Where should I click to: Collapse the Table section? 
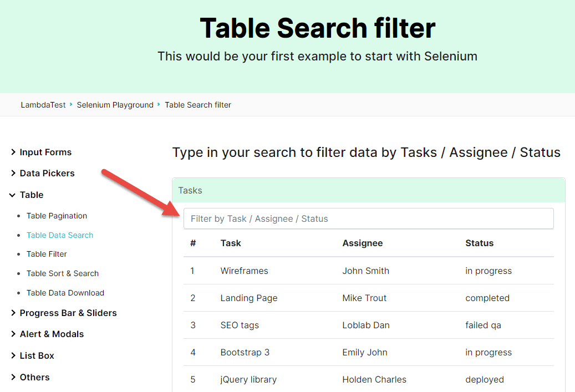click(x=31, y=195)
